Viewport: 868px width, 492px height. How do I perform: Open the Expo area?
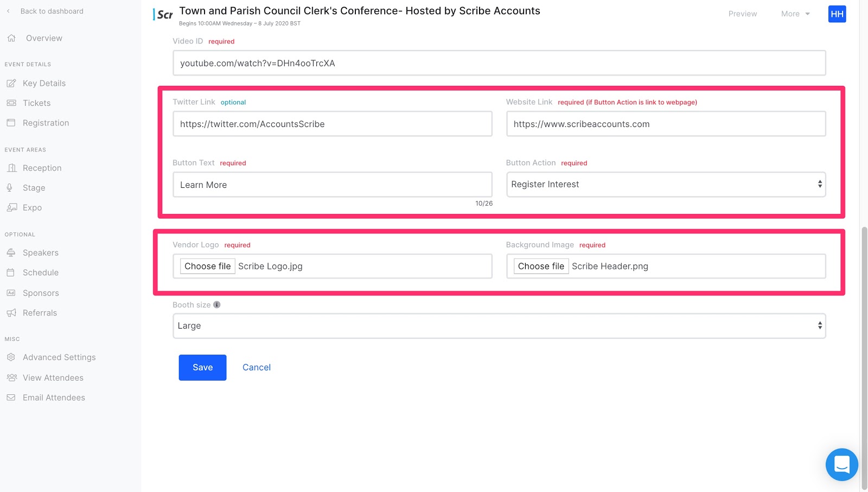32,207
